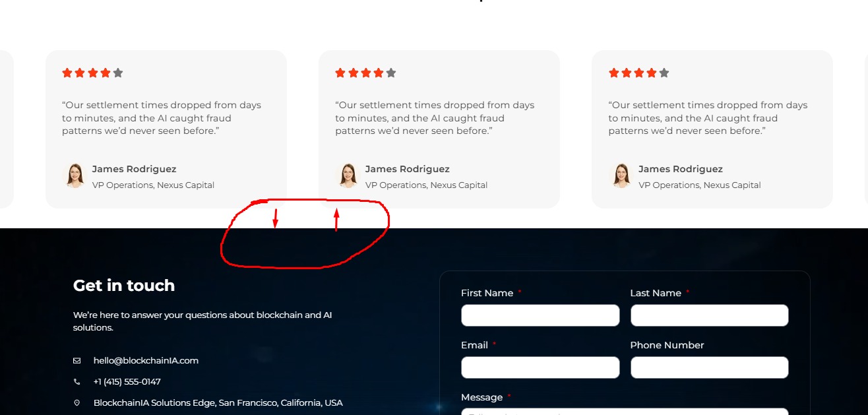Screen dimensions: 868x415
Task: Click the envelope icon beside the email address
Action: pos(77,361)
